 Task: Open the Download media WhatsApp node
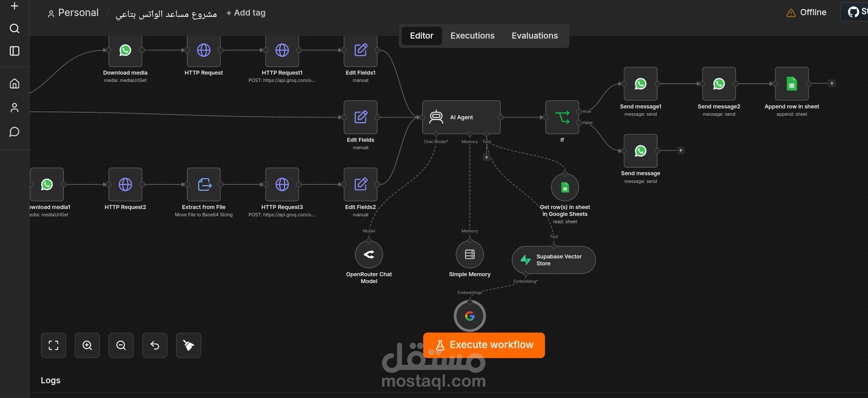[x=125, y=51]
